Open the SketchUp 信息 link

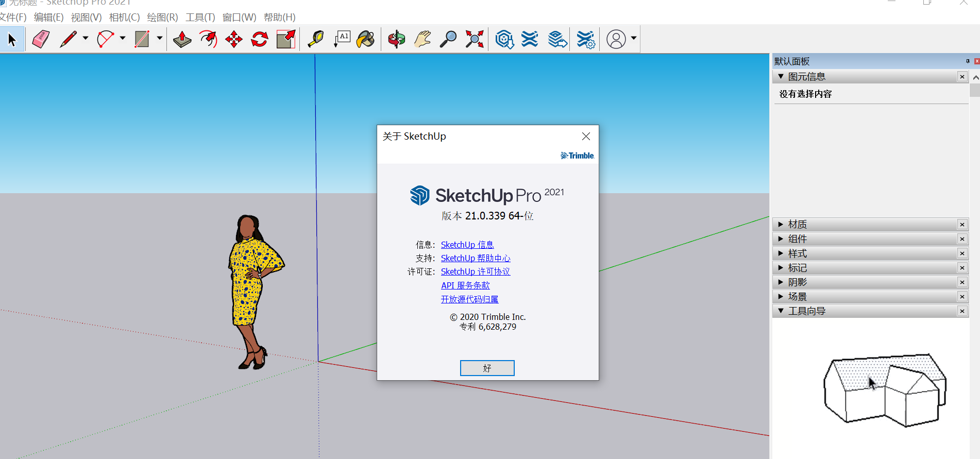point(467,245)
